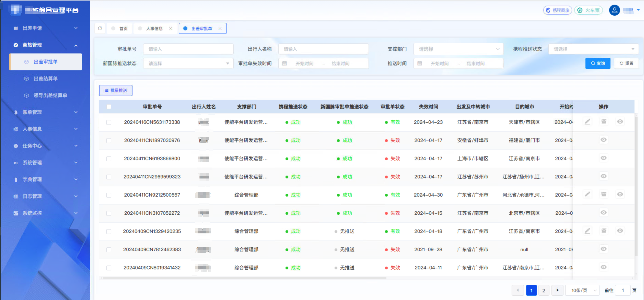Open the 携程推送状态 dropdown

(593, 49)
